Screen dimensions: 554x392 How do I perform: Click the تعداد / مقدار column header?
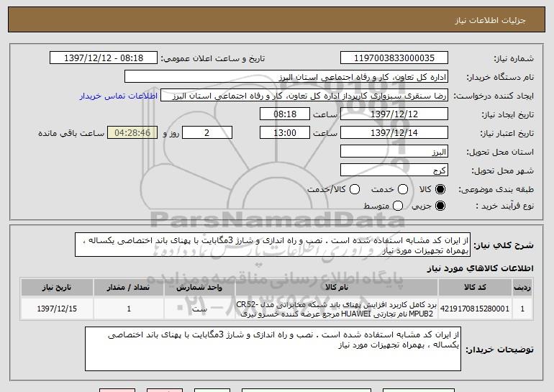[x=129, y=288]
